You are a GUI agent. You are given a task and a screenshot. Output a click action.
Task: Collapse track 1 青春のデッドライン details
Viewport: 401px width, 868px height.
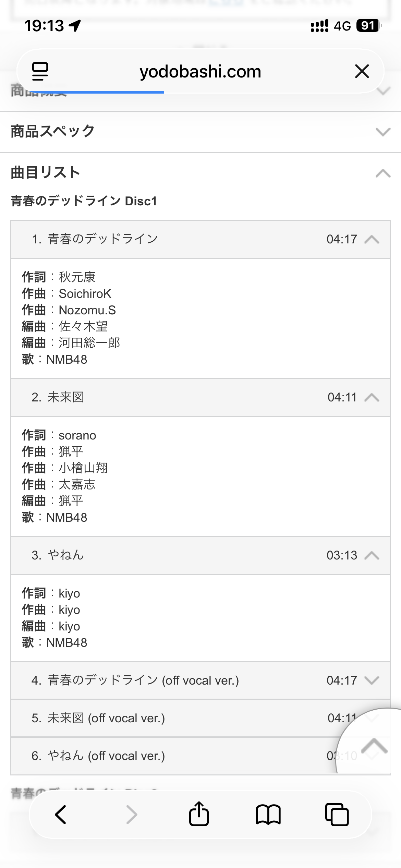(x=372, y=239)
